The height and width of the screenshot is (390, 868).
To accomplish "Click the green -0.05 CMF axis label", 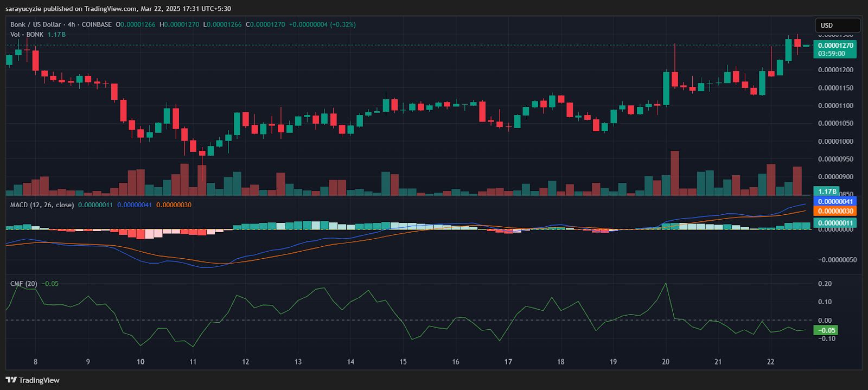I will pos(826,330).
